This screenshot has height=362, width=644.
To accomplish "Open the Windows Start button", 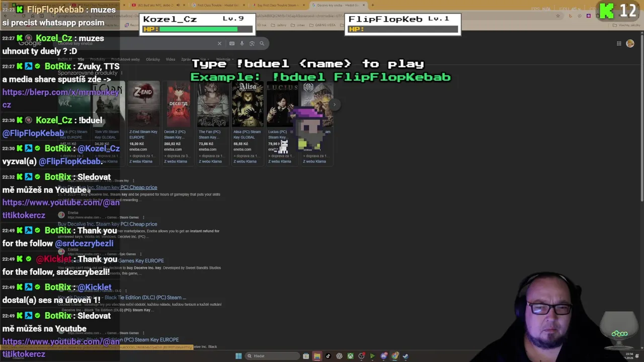I will [x=238, y=356].
